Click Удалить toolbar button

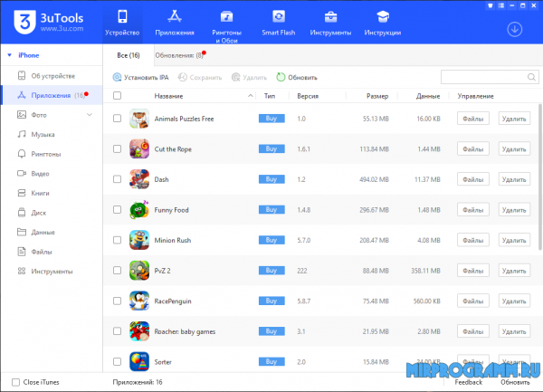250,77
